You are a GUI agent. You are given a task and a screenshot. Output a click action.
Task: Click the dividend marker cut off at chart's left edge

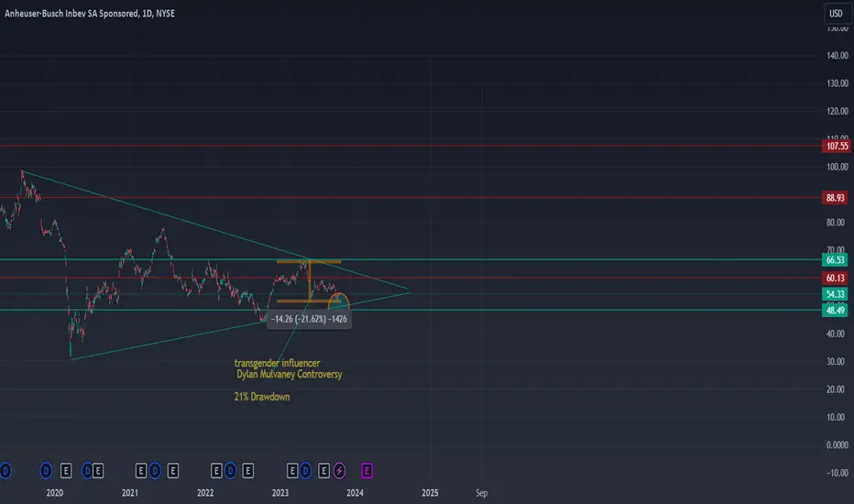pyautogui.click(x=5, y=470)
